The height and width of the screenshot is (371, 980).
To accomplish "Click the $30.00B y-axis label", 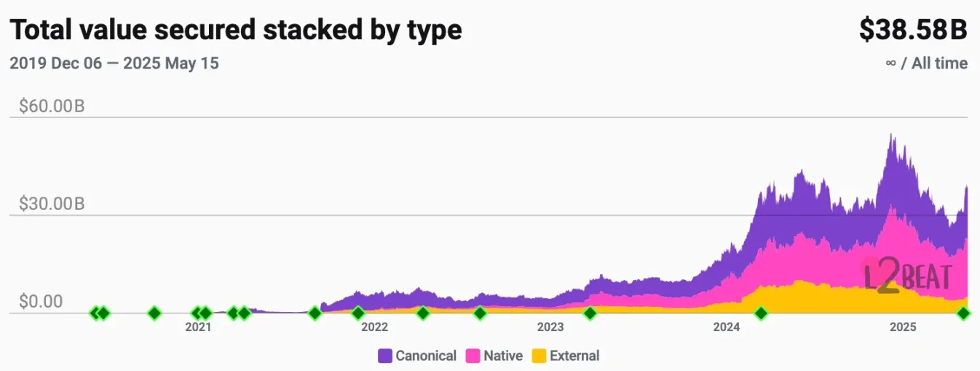I will click(48, 204).
